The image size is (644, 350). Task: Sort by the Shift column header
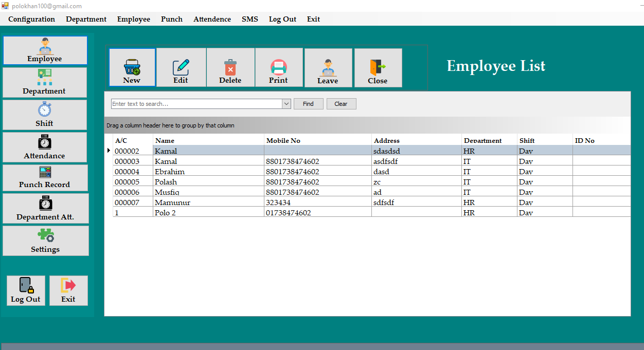(x=545, y=140)
